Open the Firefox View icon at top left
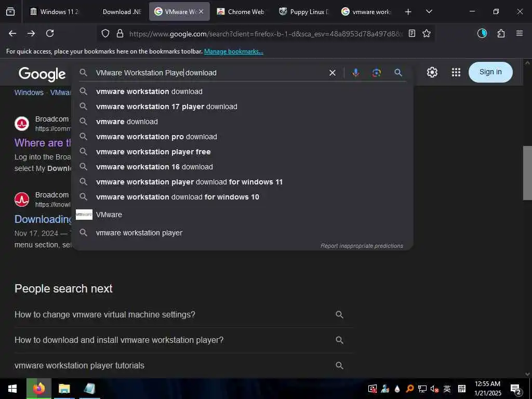Screen dimensions: 532x399 [x=10, y=11]
